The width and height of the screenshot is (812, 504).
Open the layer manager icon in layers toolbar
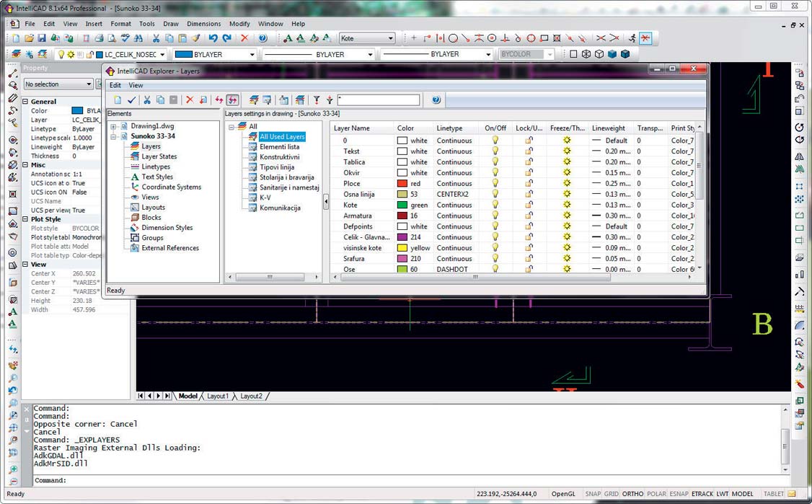coord(16,54)
